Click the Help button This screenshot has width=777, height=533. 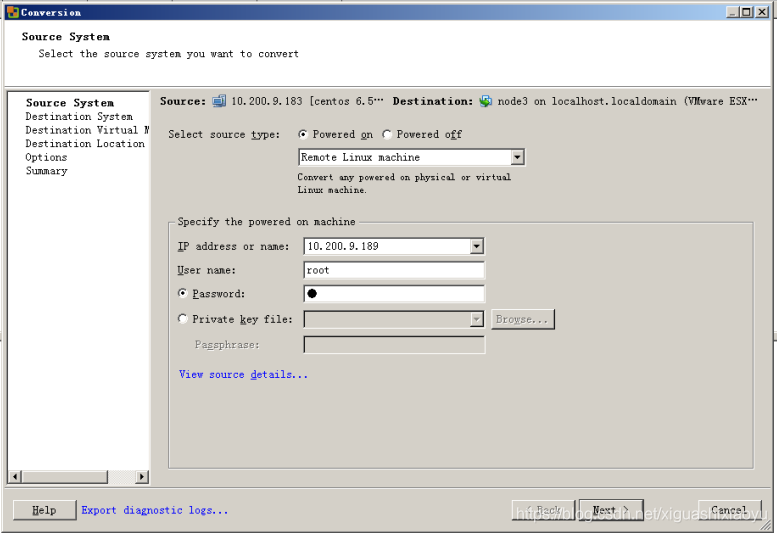click(x=45, y=510)
